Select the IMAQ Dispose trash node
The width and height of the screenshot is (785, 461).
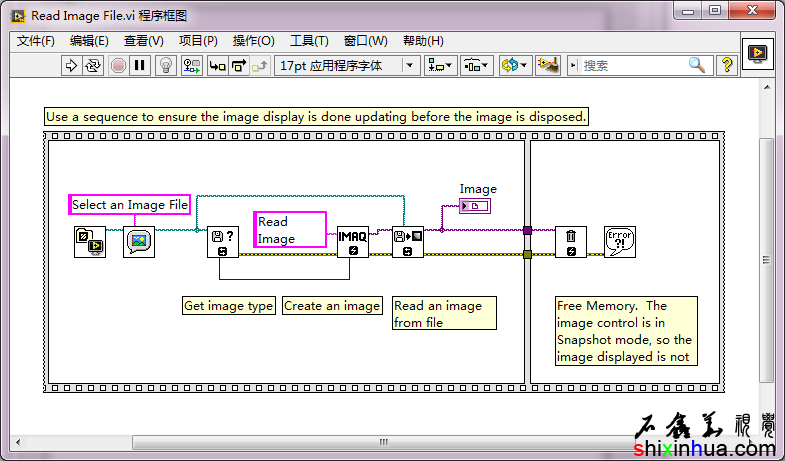pyautogui.click(x=571, y=241)
